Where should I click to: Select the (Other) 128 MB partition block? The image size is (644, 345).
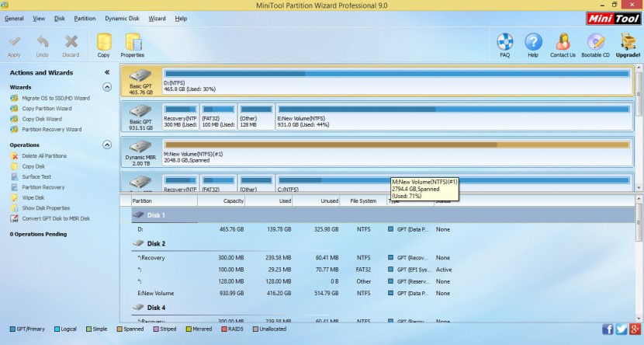coord(256,117)
